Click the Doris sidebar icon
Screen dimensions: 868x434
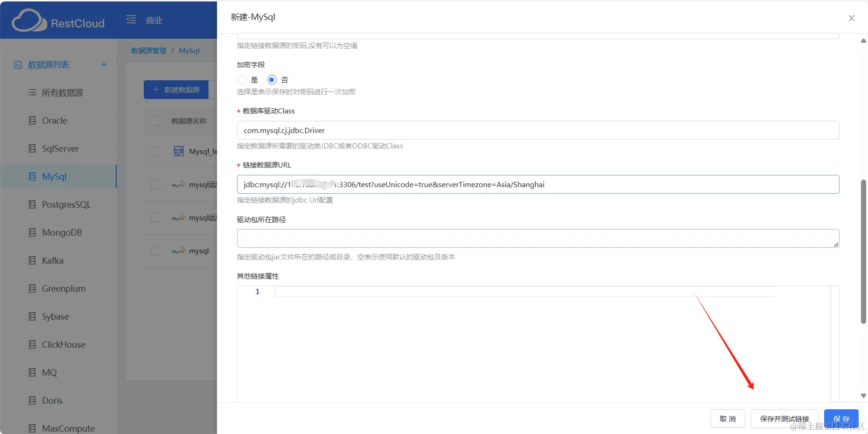click(32, 400)
